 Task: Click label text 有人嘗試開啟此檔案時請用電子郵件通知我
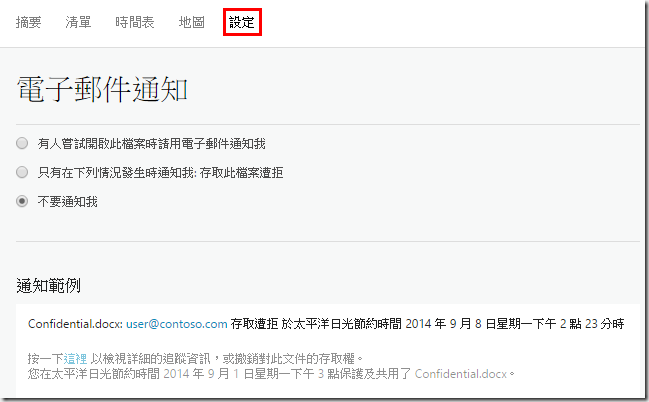coord(151,144)
